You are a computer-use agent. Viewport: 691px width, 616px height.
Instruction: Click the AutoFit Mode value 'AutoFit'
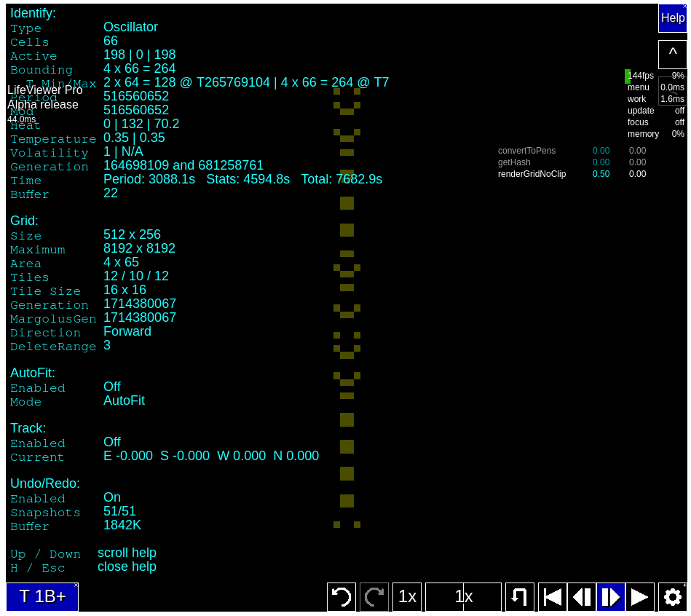tap(124, 400)
